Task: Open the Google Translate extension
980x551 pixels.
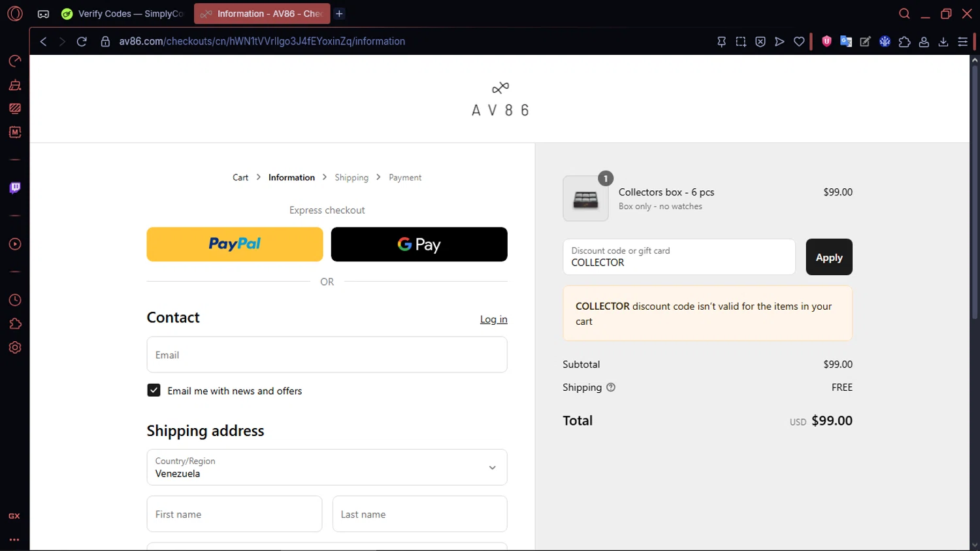Action: pyautogui.click(x=846, y=41)
